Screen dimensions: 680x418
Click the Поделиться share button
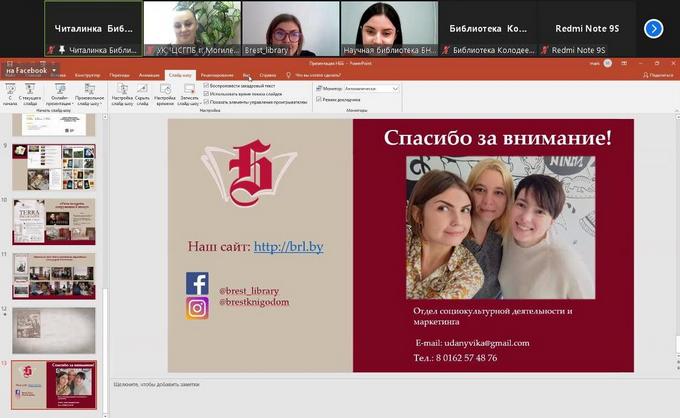(658, 75)
